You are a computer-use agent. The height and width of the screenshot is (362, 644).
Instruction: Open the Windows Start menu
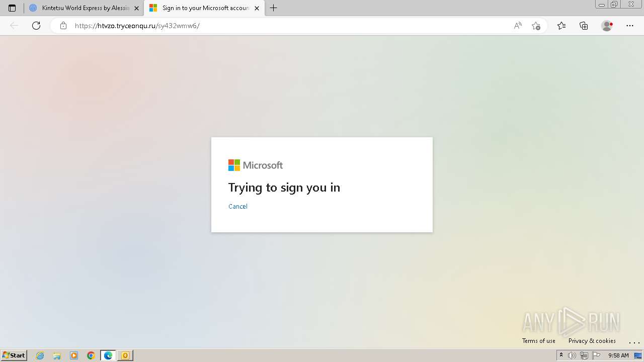click(14, 355)
